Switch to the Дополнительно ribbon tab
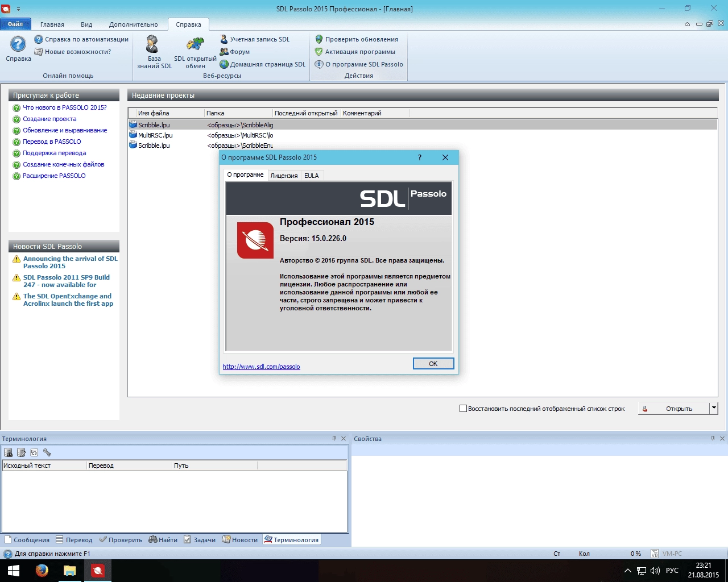Screen dimensions: 728x582 click(x=134, y=24)
